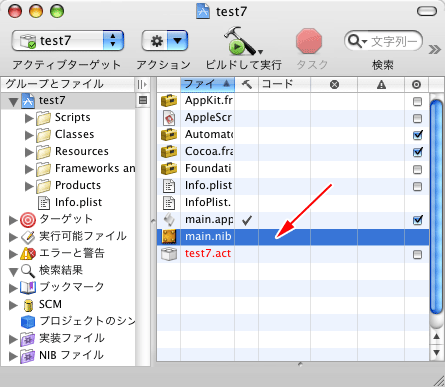Click the ブックマーク book icon
Screen dimensions: 445x387
28,288
